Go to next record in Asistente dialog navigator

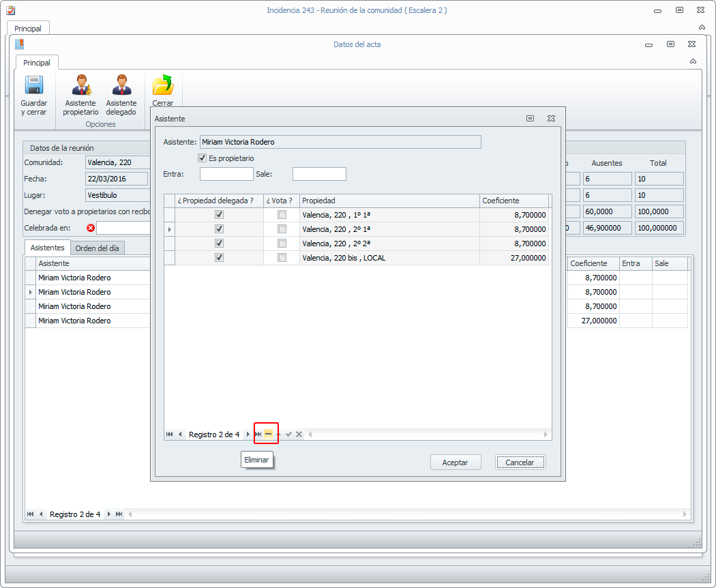248,434
